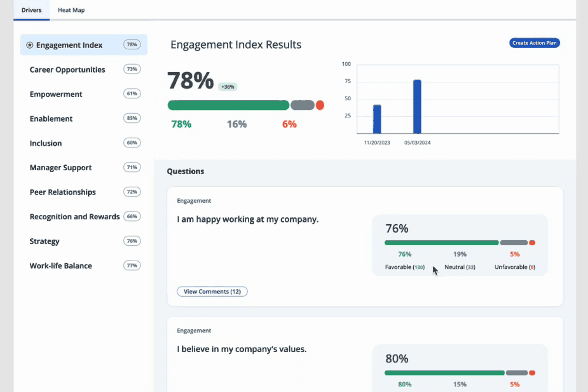588x392 pixels.
Task: Click the "Favorable (130)" label
Action: tap(405, 267)
